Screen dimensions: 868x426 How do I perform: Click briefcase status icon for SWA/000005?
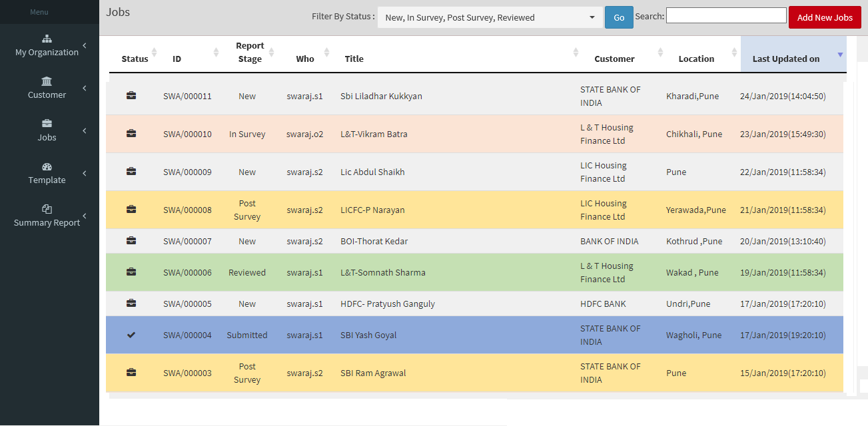131,304
